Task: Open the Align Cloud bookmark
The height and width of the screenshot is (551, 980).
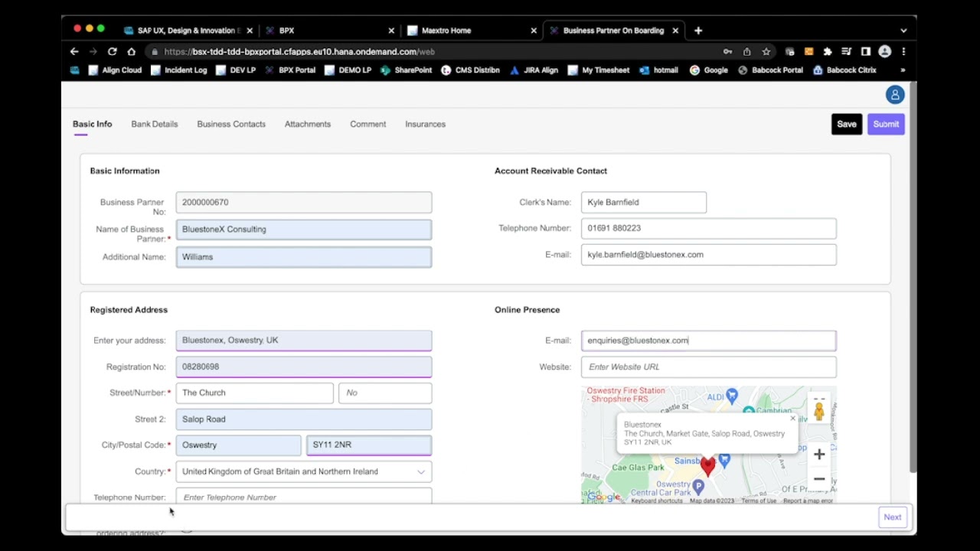Action: (x=116, y=70)
